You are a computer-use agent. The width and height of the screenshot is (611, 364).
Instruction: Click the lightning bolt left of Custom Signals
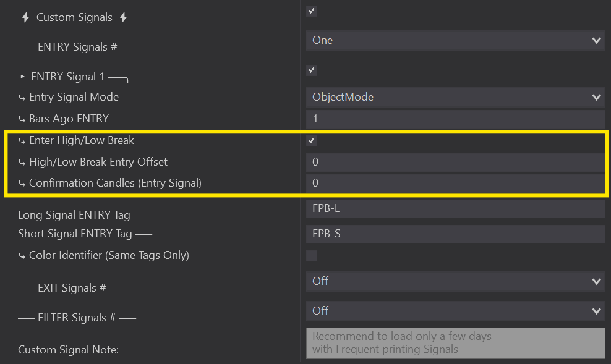[25, 18]
